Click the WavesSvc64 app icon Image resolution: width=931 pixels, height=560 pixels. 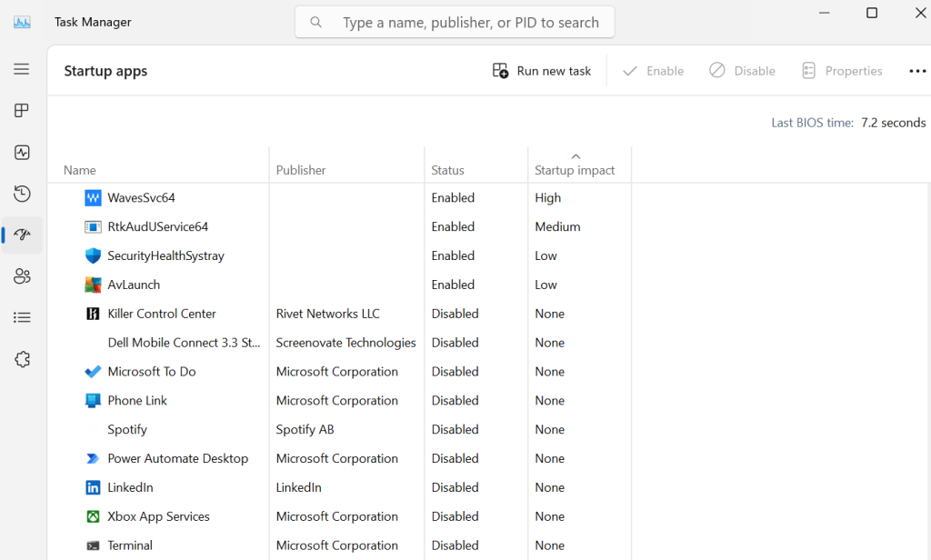(94, 198)
